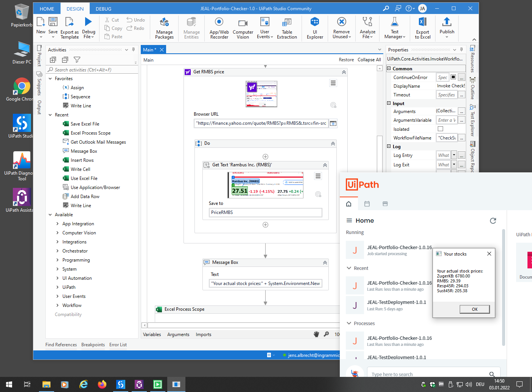The width and height of the screenshot is (532, 392).
Task: Expand the UI Automation activity category
Action: click(x=58, y=278)
